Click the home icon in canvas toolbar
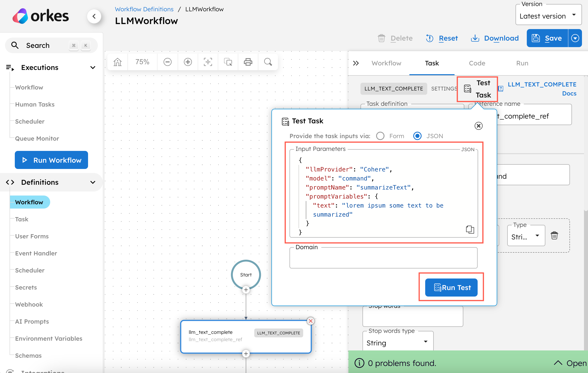Viewport: 588px width, 373px height. (x=117, y=62)
